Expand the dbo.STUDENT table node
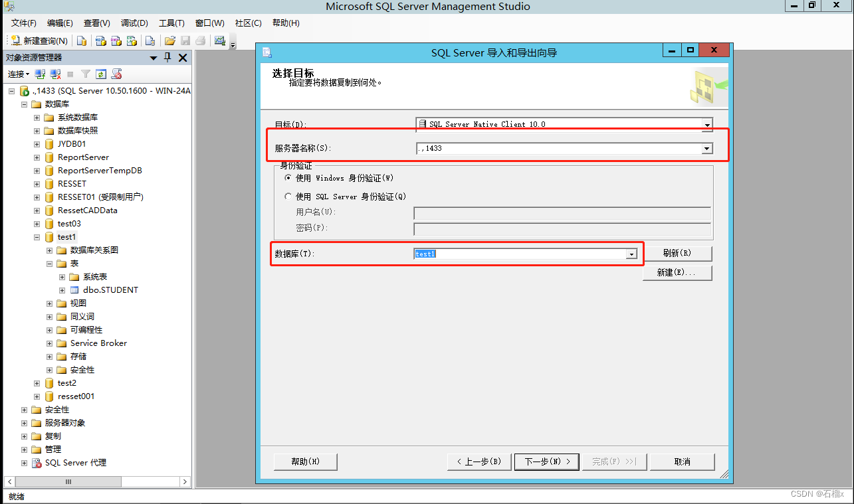This screenshot has width=854, height=504. pos(62,290)
